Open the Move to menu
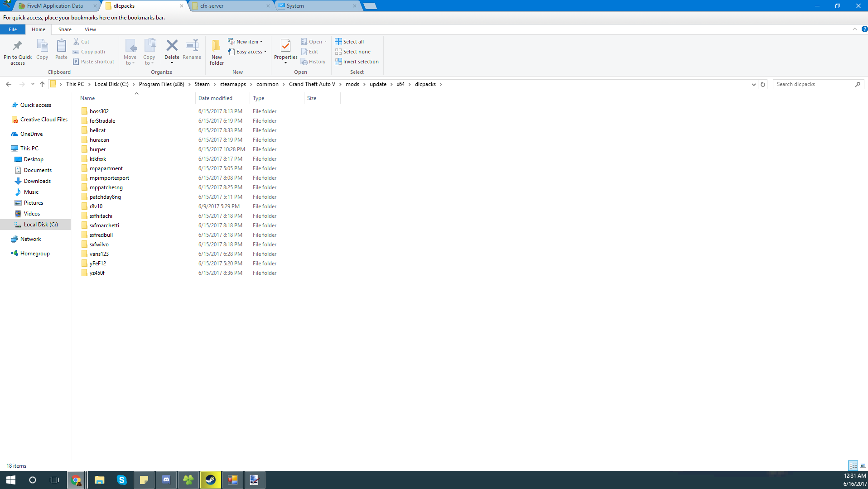 (130, 52)
